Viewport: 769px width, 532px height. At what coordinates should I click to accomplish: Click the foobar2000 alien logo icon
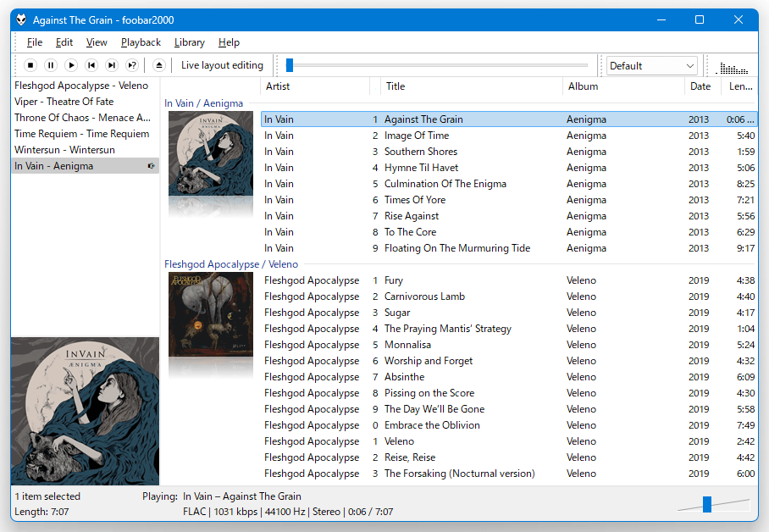[x=21, y=19]
